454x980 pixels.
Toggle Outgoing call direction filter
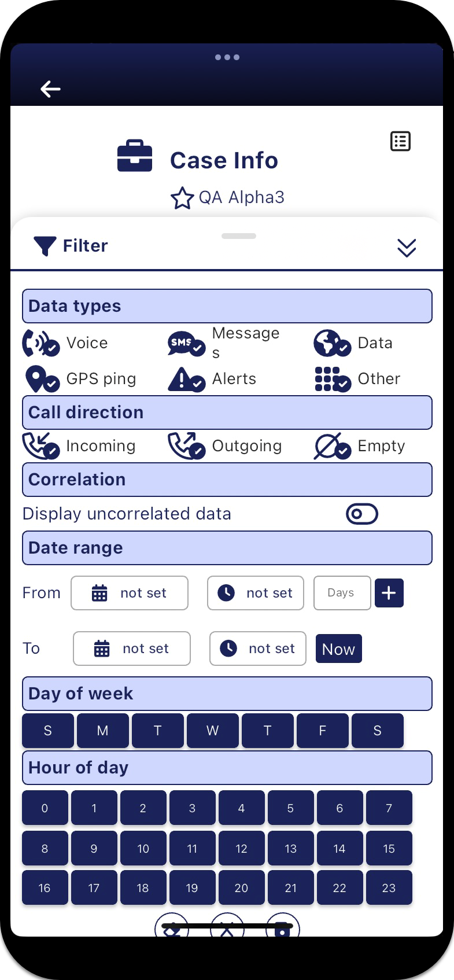[x=186, y=446]
